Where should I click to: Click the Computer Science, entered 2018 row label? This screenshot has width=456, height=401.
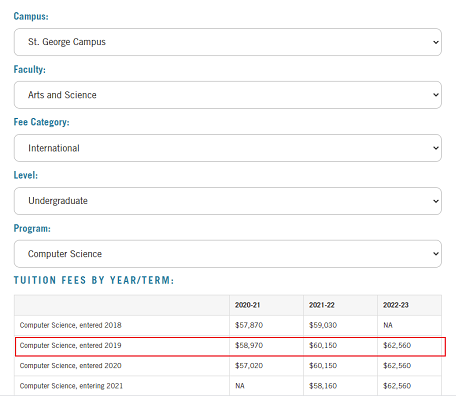(70, 325)
